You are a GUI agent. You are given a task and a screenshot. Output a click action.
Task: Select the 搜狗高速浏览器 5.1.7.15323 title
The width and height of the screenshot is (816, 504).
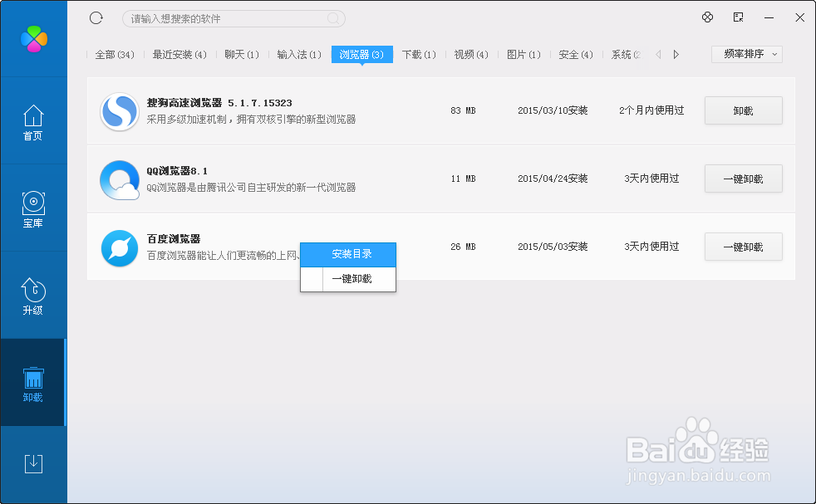(219, 103)
